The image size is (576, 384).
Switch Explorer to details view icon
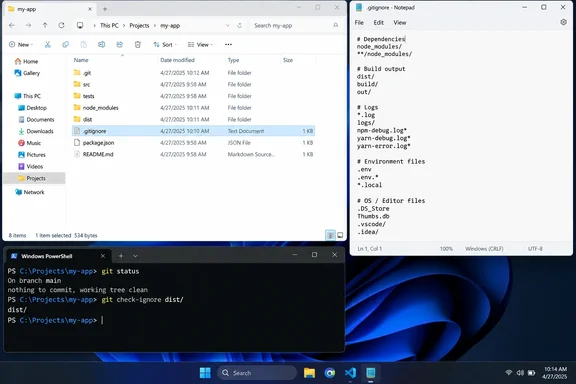click(331, 235)
